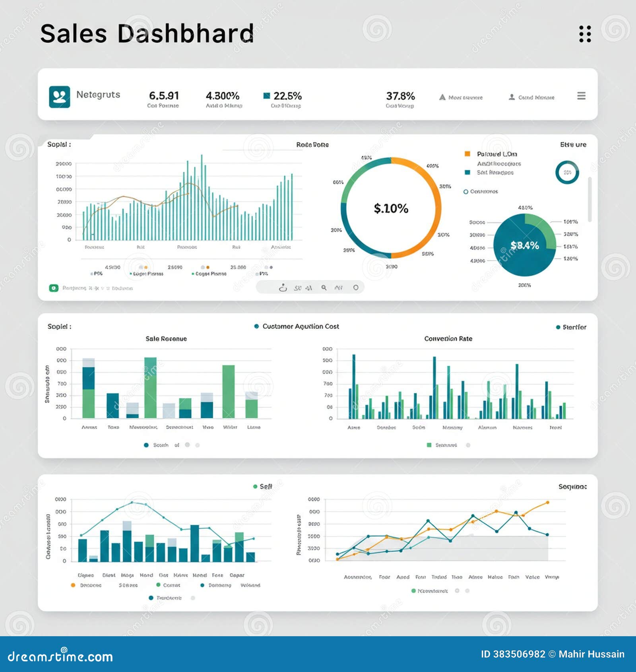Click the clock icon in the chart toolbar

click(283, 288)
